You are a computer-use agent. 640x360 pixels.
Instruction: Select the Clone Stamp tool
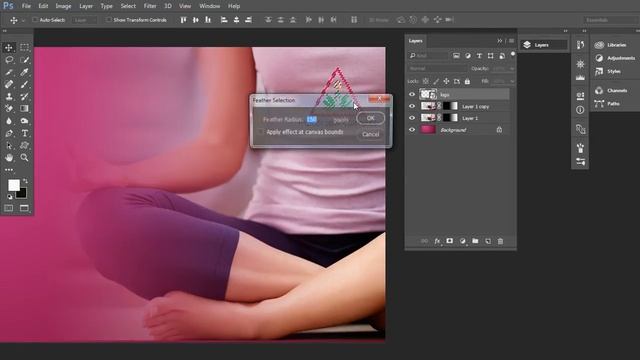(9, 96)
